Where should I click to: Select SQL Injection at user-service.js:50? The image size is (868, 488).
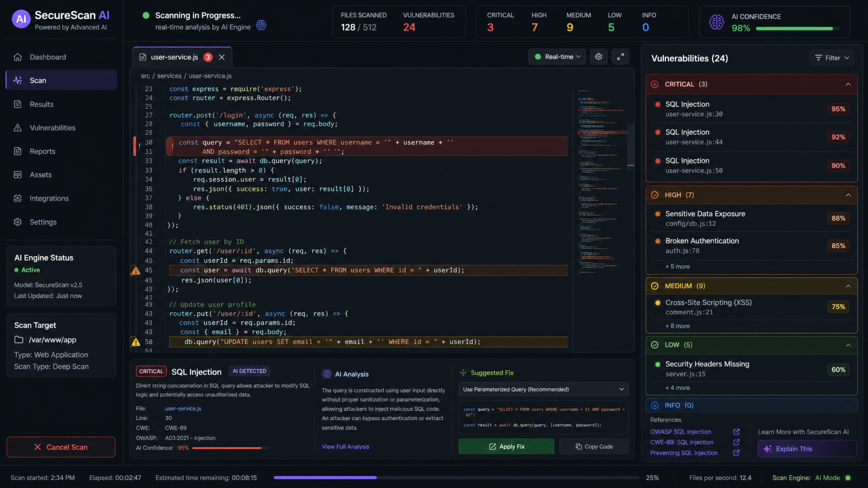click(x=751, y=166)
